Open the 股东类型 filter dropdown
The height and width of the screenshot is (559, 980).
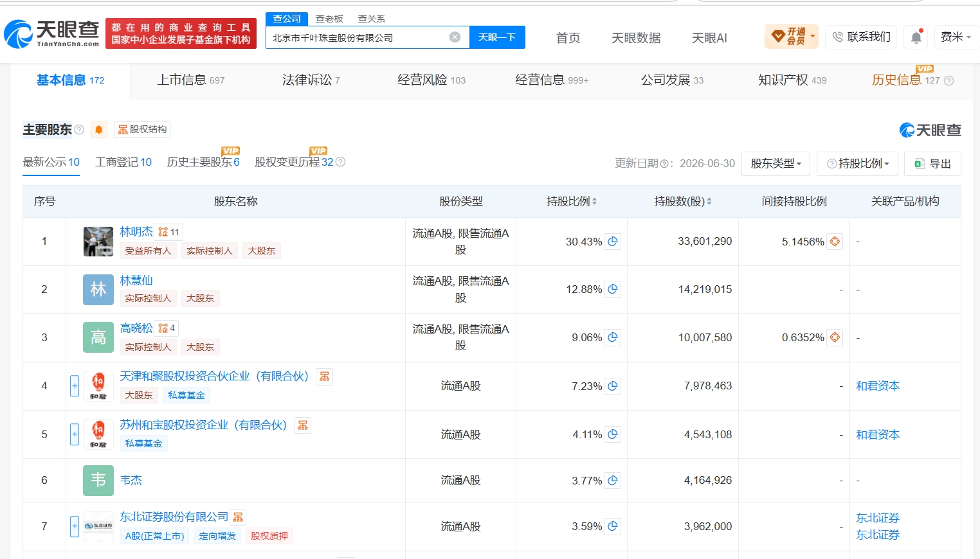(x=776, y=164)
